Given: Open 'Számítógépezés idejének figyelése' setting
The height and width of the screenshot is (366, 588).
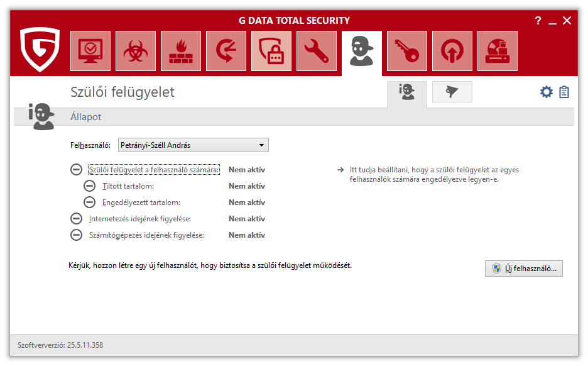Looking at the screenshot, I should coord(146,235).
